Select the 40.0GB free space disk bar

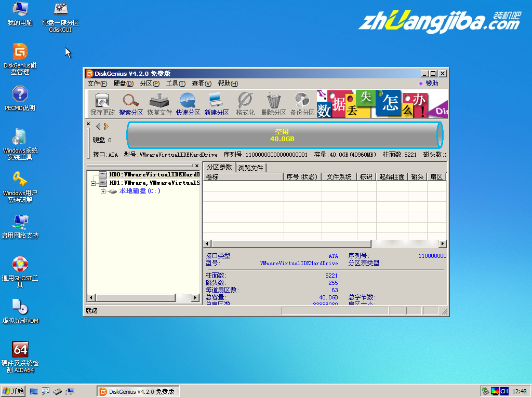tap(282, 135)
